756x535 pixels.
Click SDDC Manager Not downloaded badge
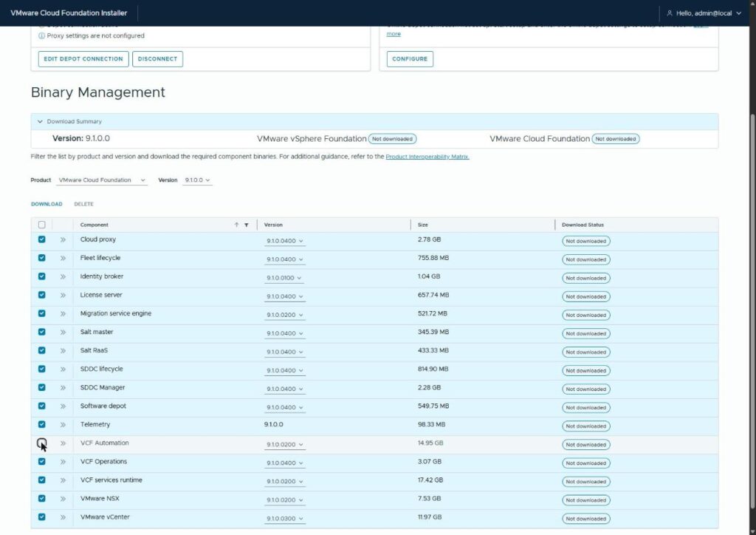585,389
